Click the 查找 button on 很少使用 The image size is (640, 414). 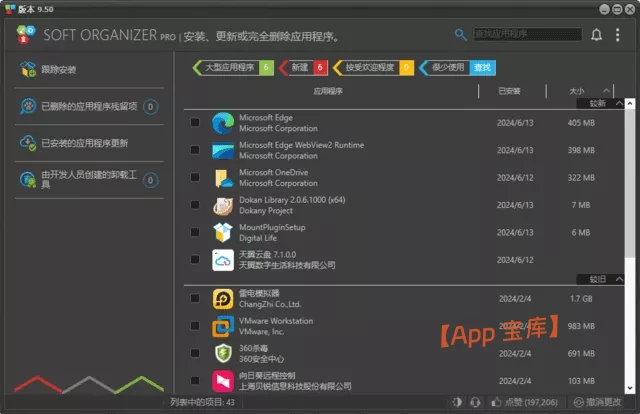click(x=483, y=67)
